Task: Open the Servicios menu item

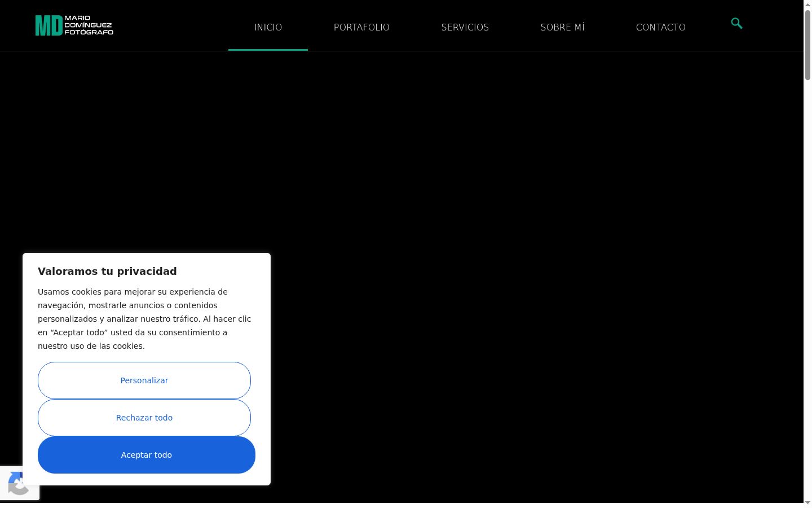Action: [465, 27]
